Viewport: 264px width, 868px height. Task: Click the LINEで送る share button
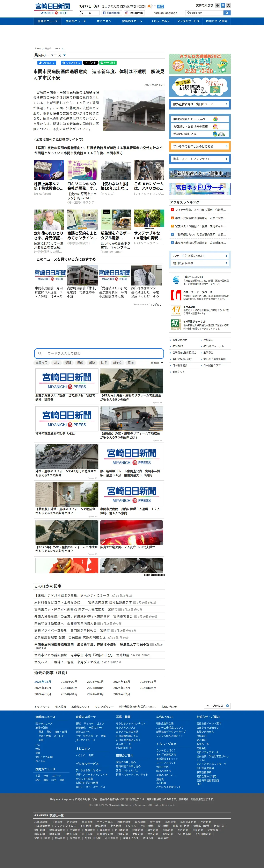tap(108, 63)
